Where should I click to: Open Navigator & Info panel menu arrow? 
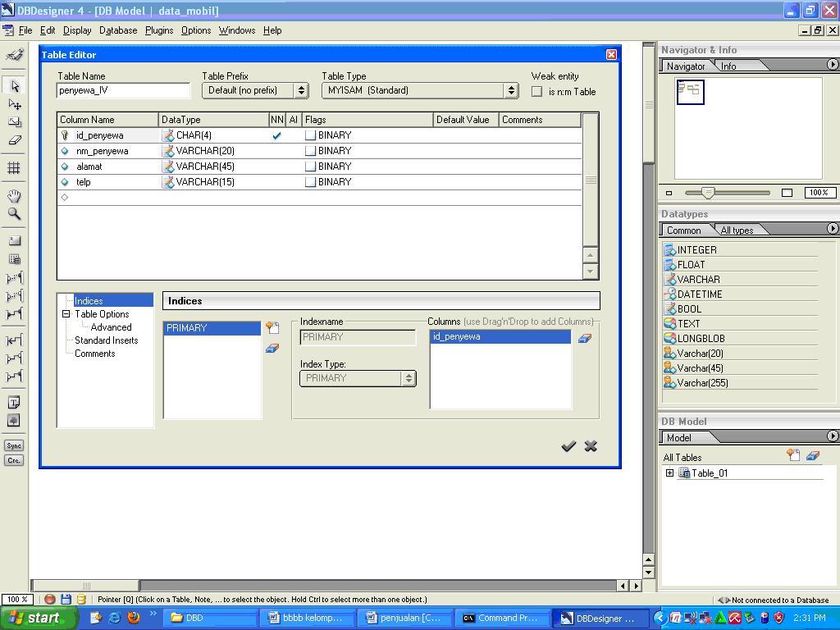(832, 64)
